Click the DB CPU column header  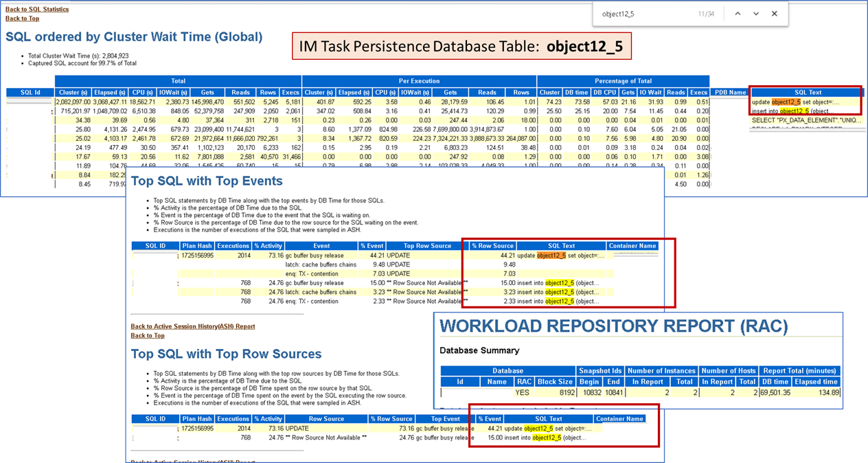[x=605, y=93]
